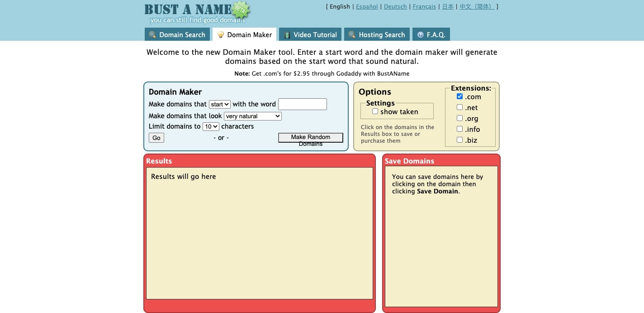
Task: Click the magnifier icon on Hosting Search tab
Action: (x=352, y=35)
